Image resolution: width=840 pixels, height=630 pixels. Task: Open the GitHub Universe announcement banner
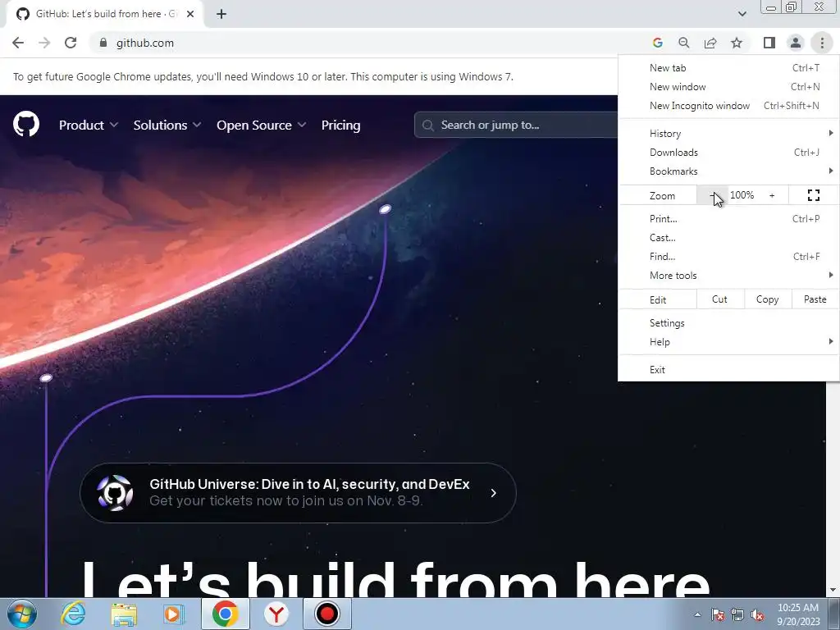click(298, 493)
